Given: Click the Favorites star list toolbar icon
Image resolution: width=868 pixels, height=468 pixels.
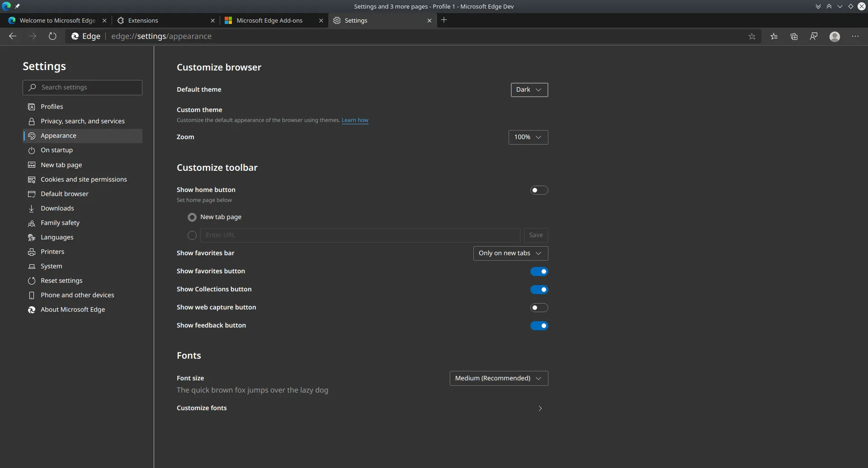Looking at the screenshot, I should 774,37.
